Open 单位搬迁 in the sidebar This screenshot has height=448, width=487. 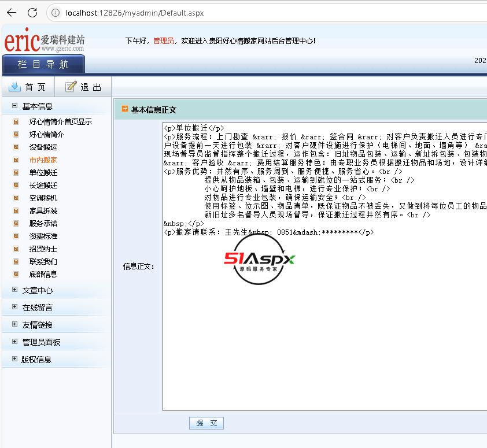coord(43,173)
